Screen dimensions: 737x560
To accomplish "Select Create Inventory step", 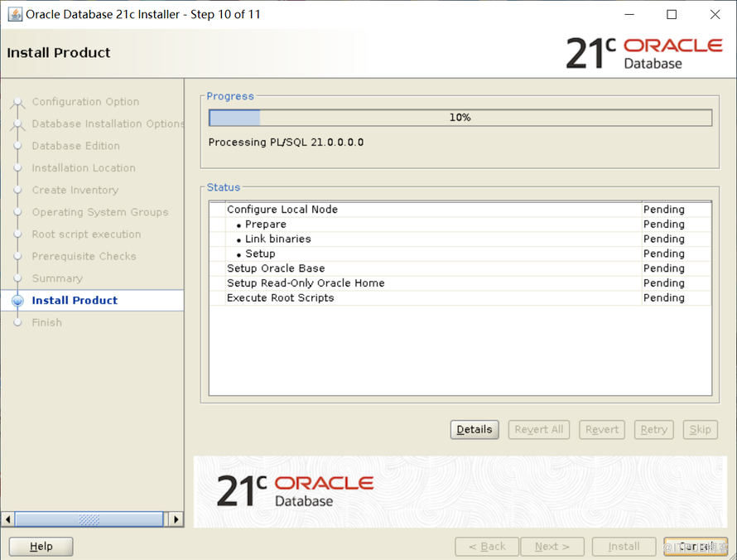I will coord(75,190).
